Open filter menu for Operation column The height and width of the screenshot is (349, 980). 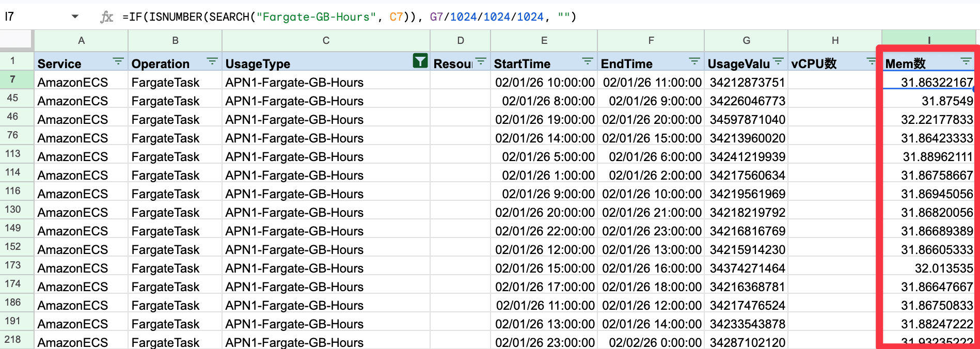click(212, 61)
